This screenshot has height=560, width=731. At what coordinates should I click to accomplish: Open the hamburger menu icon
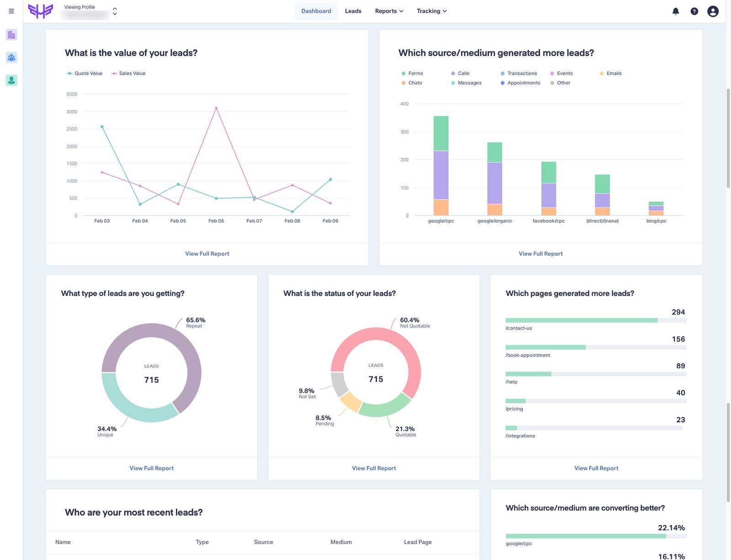11,11
